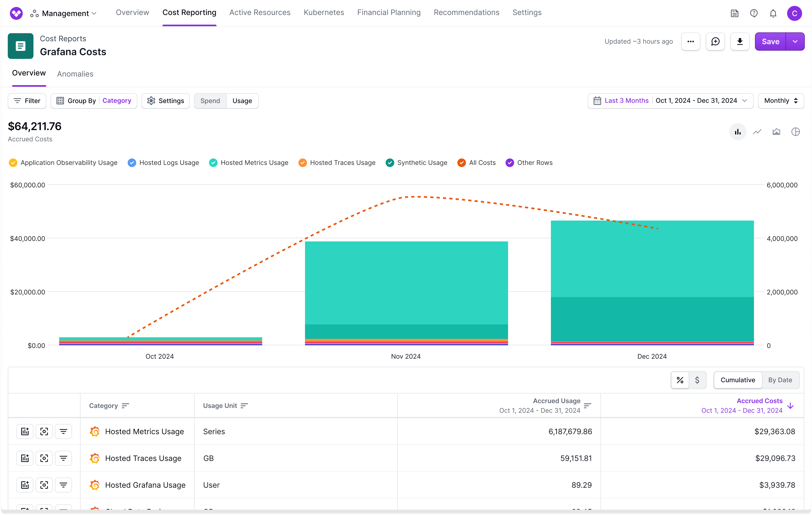The image size is (812, 515).
Task: Go to Overview in top navigation
Action: click(132, 13)
